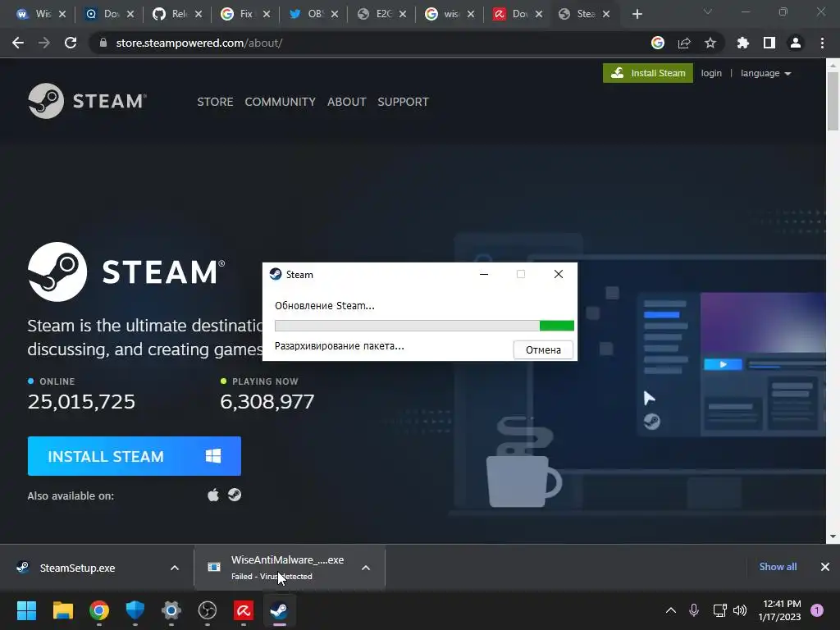This screenshot has width=840, height=630.
Task: Expand WiseAntiMalware download options chevron
Action: pos(365,568)
